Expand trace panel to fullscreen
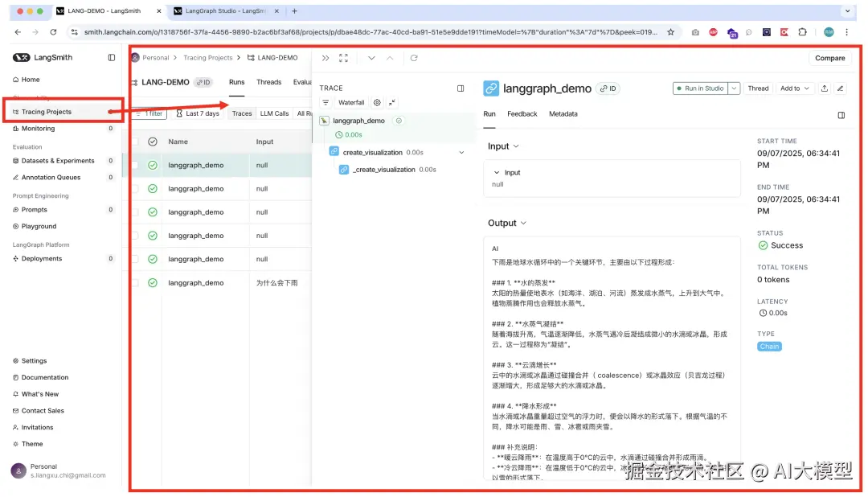868x497 pixels. click(343, 58)
